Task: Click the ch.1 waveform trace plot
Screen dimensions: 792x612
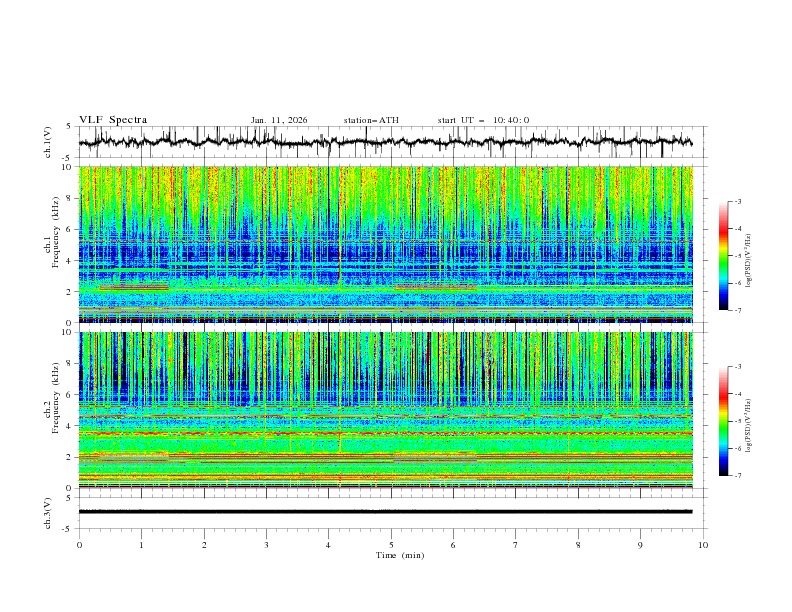Action: 385,142
